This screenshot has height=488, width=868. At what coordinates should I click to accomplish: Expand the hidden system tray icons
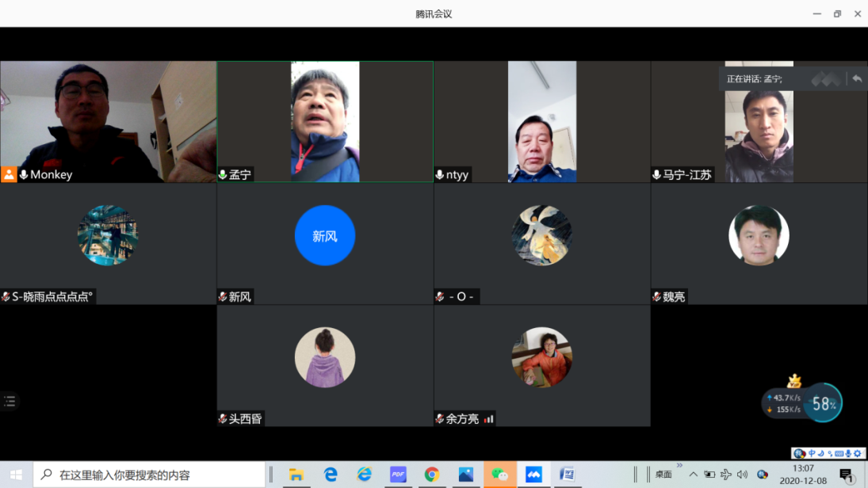[694, 475]
